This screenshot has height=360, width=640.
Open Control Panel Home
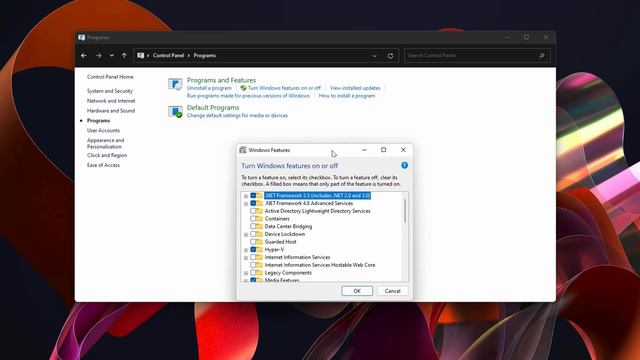[110, 77]
